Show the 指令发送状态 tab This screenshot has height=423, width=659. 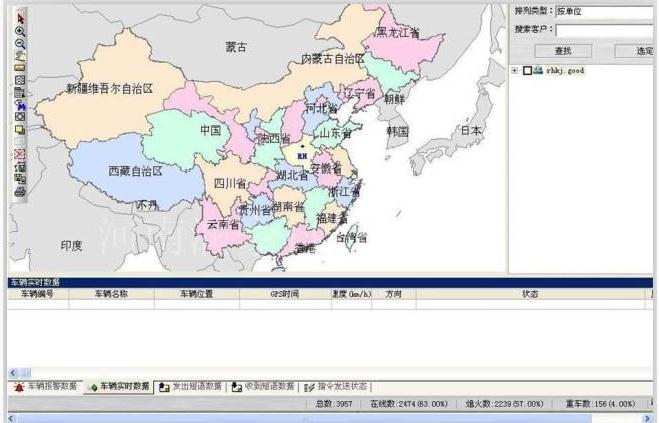coord(342,386)
